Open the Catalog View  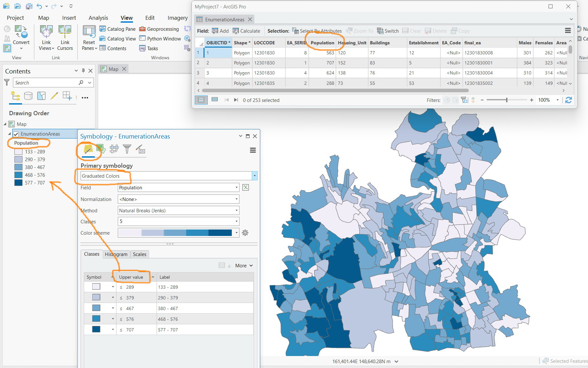(117, 39)
